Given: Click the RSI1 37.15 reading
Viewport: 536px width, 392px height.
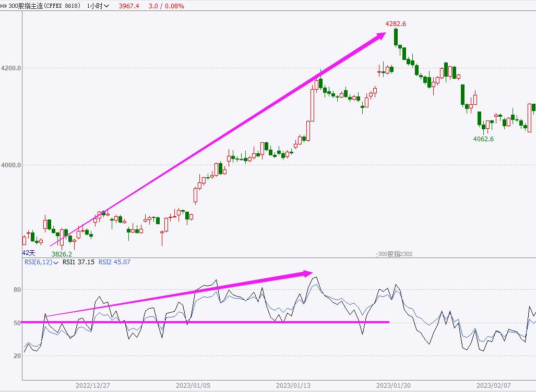Looking at the screenshot, I should [78, 262].
